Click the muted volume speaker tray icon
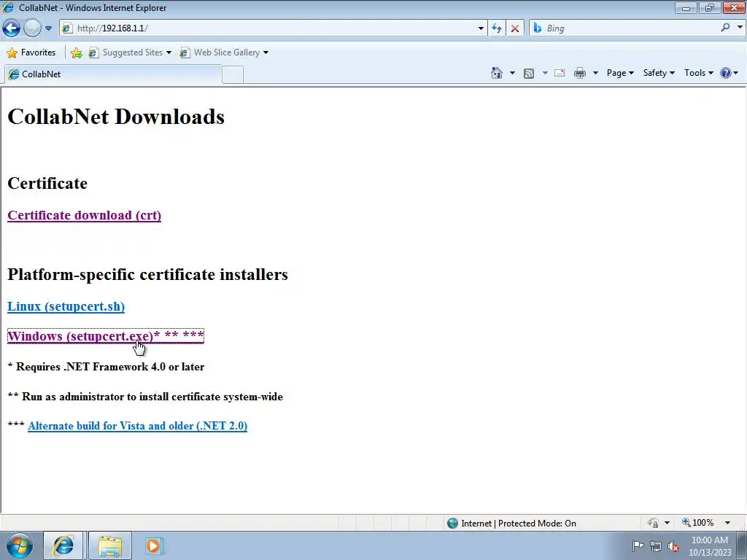Image resolution: width=747 pixels, height=560 pixels. coord(673,546)
